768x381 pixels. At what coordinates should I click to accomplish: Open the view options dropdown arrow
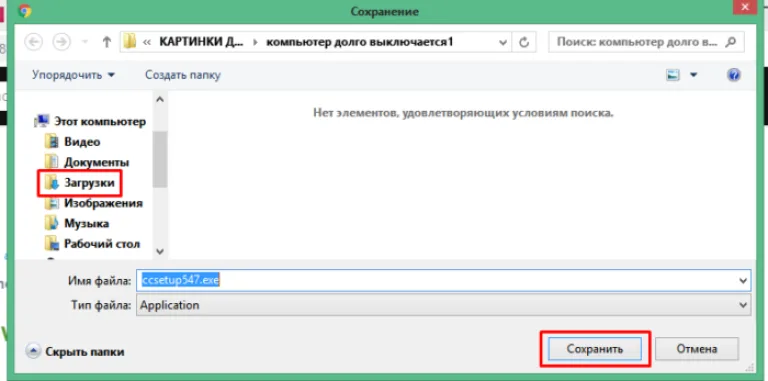pos(693,75)
